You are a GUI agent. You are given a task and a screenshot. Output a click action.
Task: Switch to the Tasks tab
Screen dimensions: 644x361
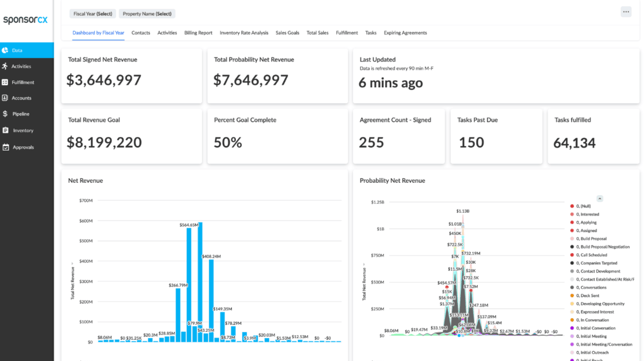click(371, 33)
